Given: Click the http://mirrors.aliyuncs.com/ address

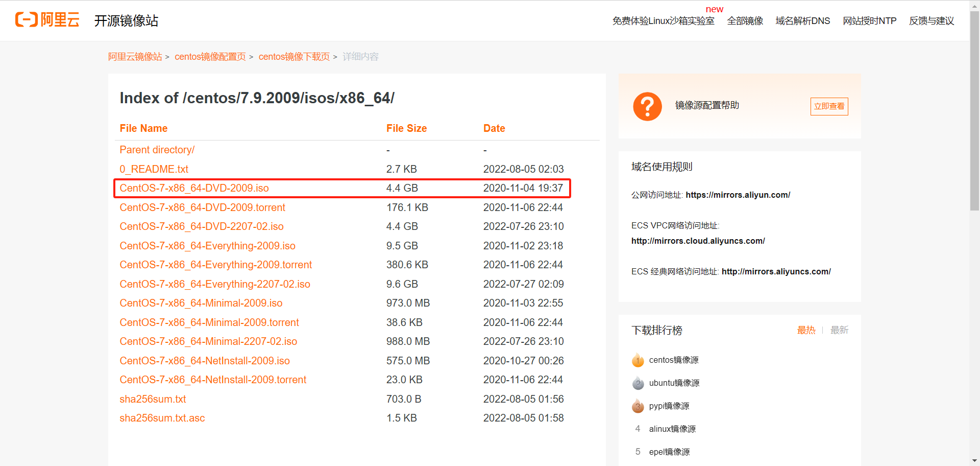Looking at the screenshot, I should (x=776, y=271).
